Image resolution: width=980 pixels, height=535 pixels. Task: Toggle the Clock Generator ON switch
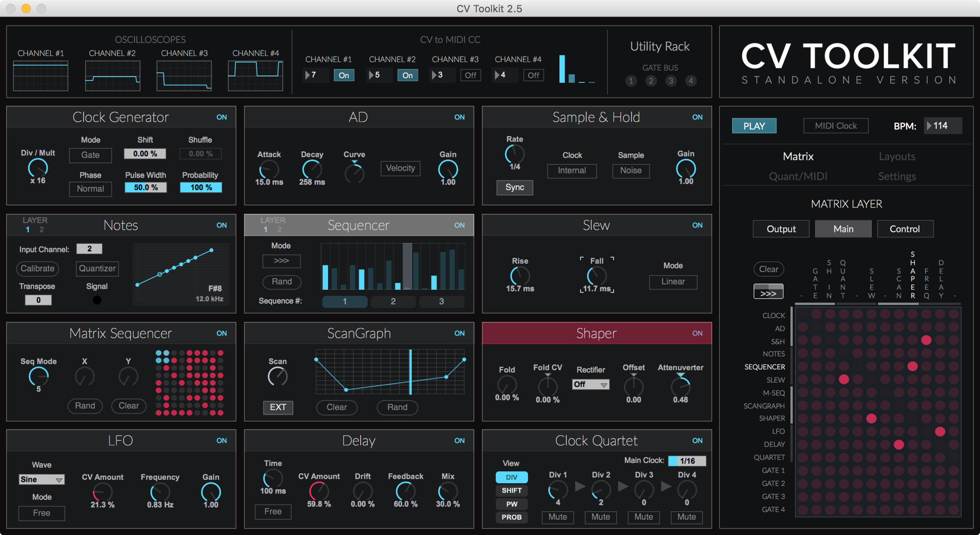click(x=221, y=117)
